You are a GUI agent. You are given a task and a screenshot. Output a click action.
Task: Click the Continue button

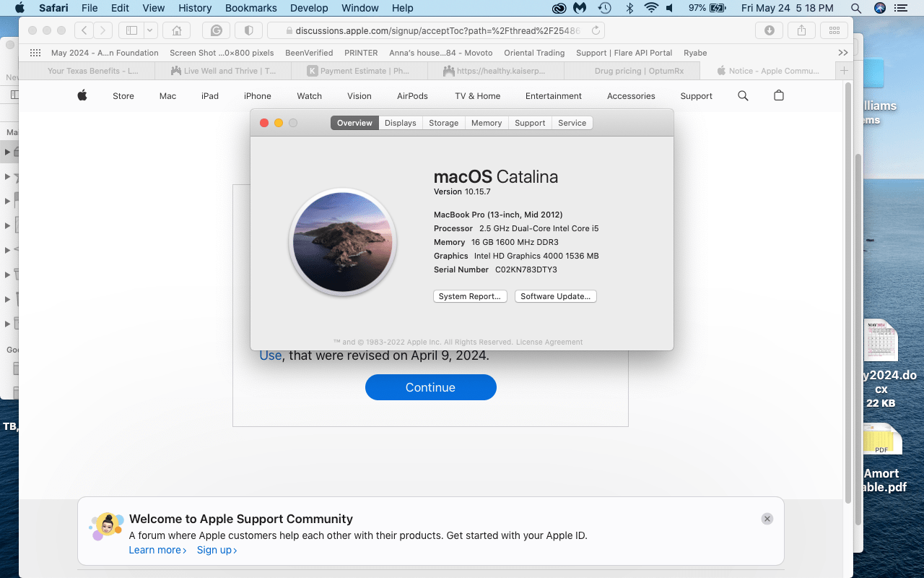point(430,387)
